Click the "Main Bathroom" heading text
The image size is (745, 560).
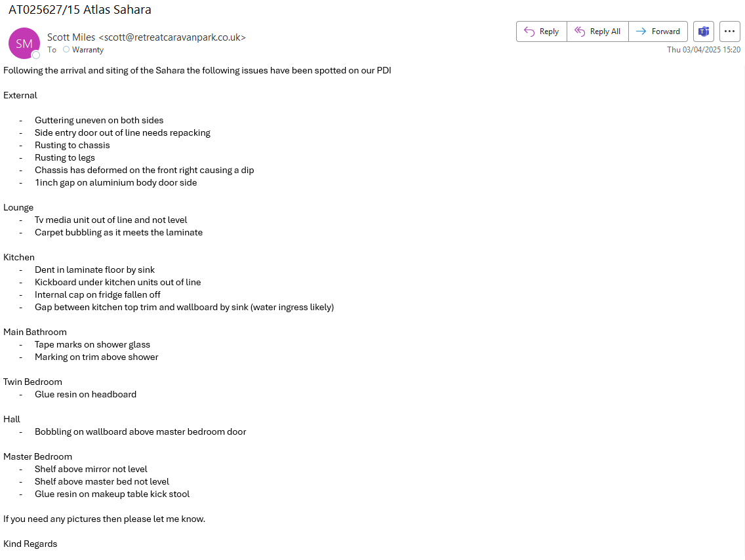point(35,332)
